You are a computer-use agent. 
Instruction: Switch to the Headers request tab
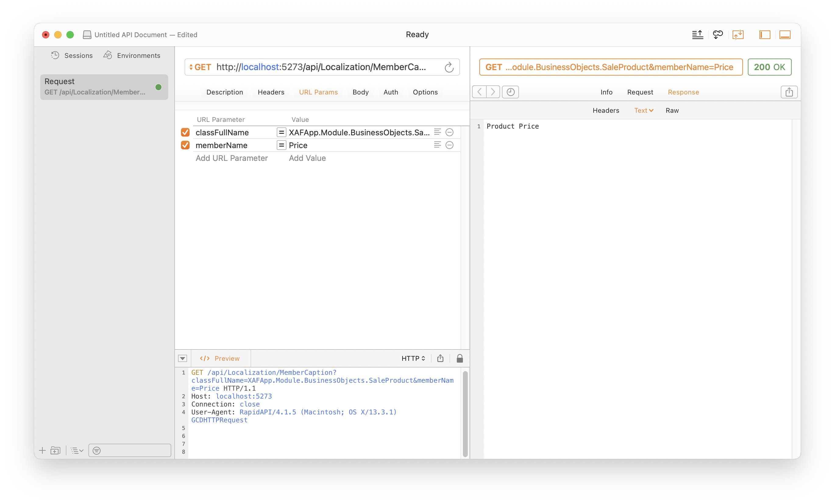coord(271,92)
